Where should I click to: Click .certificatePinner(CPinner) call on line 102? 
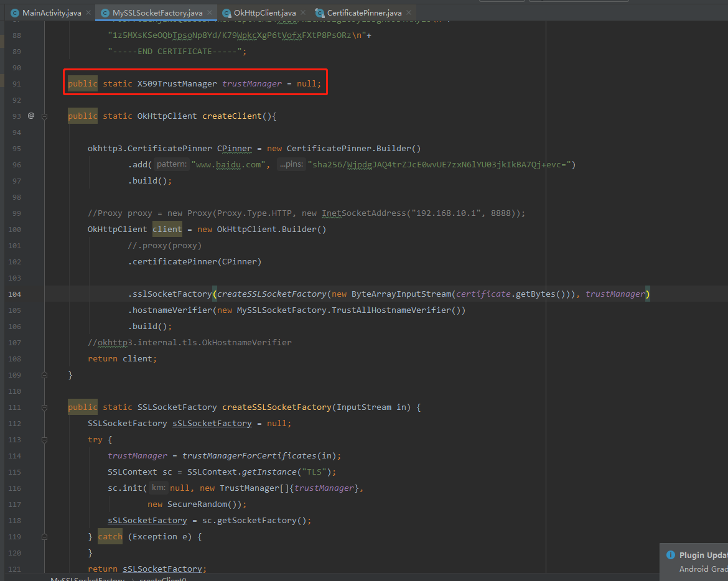coord(195,262)
